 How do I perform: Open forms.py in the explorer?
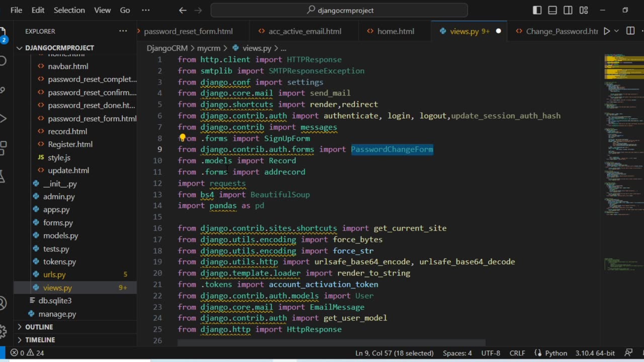[x=58, y=222]
